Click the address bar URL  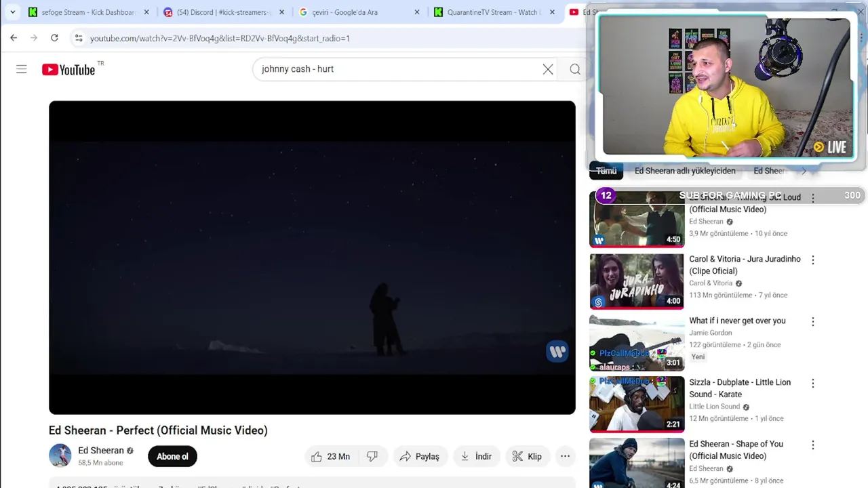[x=220, y=39]
